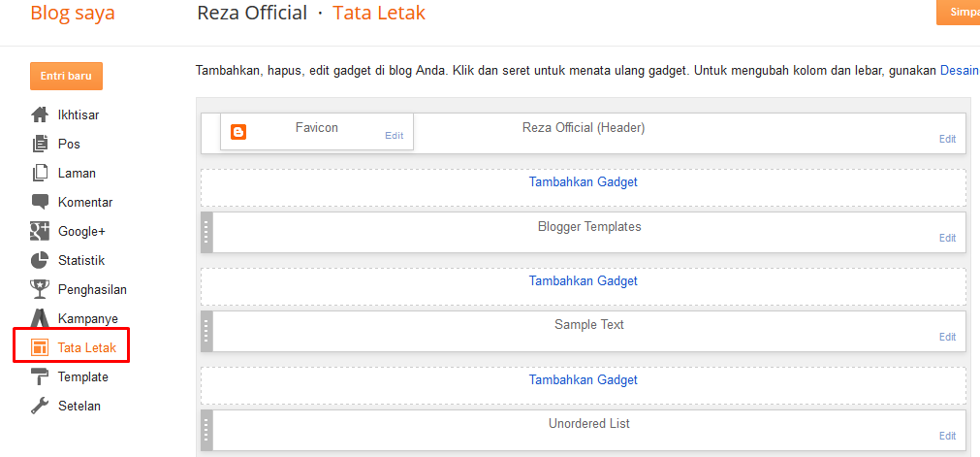Click the Komentar speech bubble icon
This screenshot has height=457, width=980.
point(40,202)
